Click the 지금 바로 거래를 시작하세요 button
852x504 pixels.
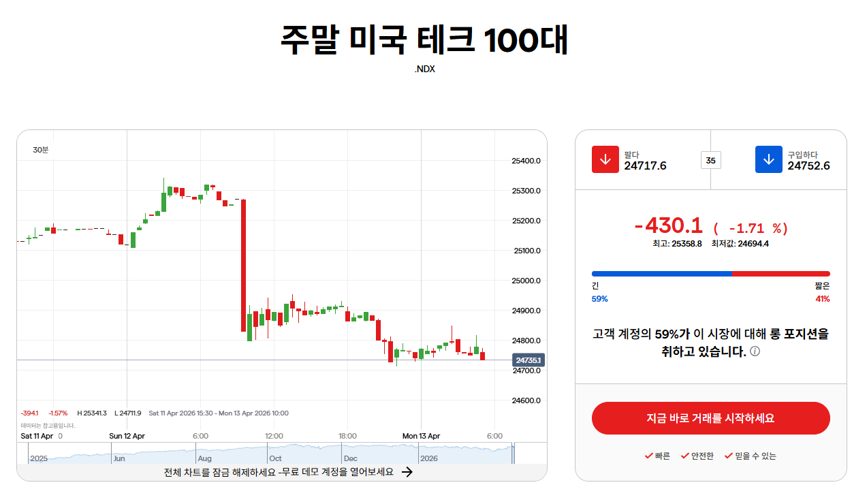(x=710, y=418)
